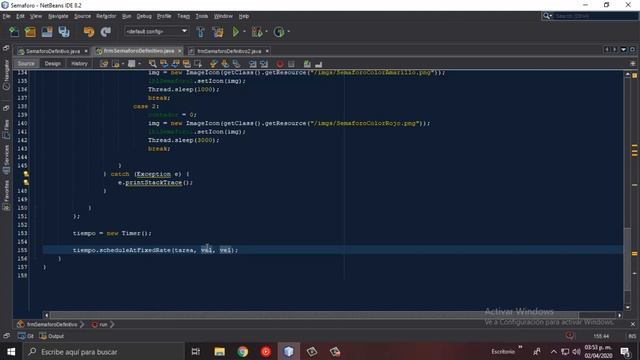Select the Source view button

coord(26,64)
